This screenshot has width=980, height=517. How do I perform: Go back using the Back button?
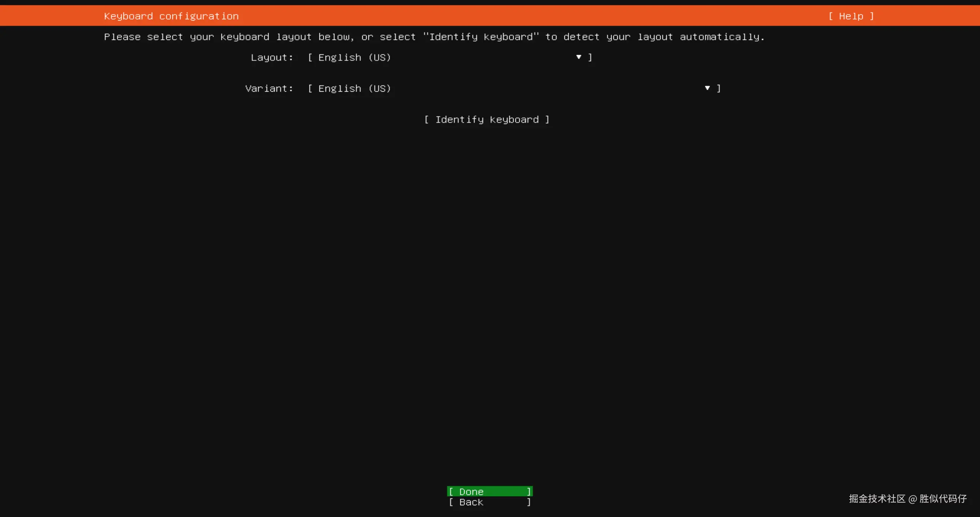click(489, 502)
